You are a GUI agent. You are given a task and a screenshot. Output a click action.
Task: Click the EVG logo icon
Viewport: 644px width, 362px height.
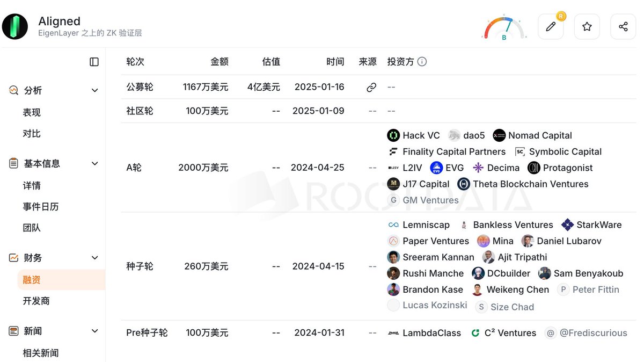pyautogui.click(x=436, y=168)
